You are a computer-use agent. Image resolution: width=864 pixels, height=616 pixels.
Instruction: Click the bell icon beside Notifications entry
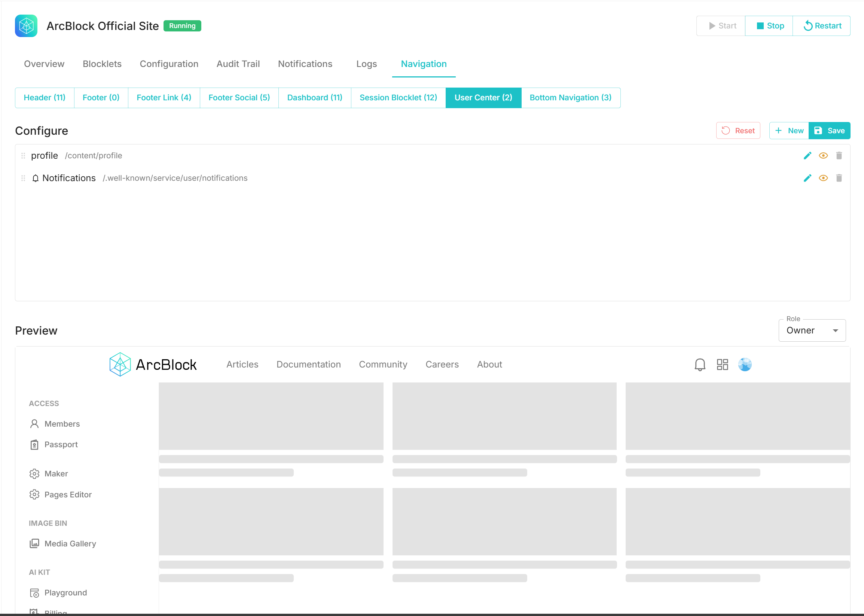35,178
